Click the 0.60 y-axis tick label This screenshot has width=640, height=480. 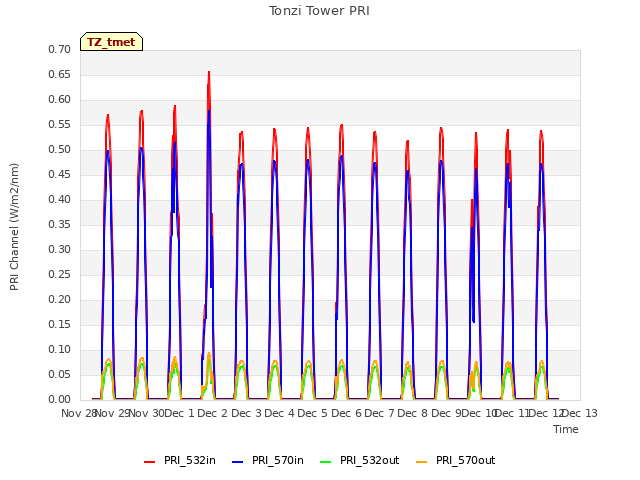tap(60, 100)
